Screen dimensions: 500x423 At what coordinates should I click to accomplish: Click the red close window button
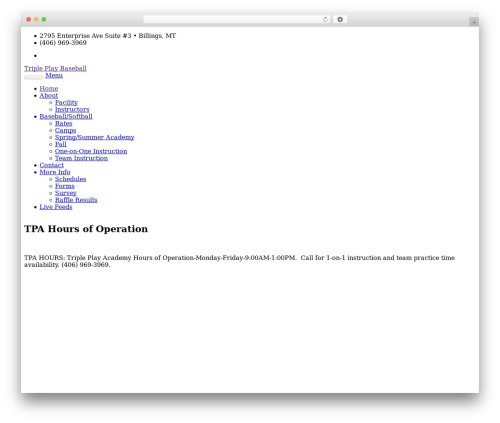29,19
